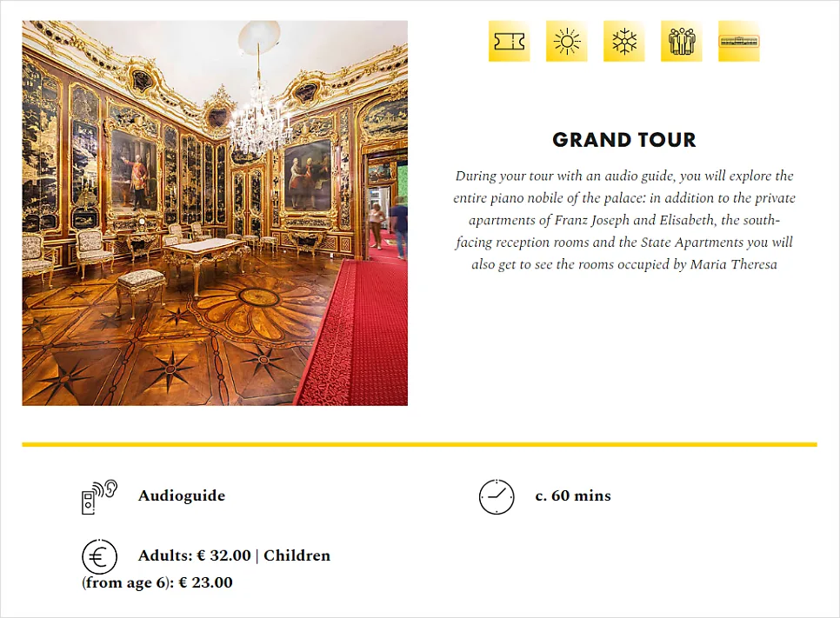Select the winter snowflake icon

click(624, 42)
